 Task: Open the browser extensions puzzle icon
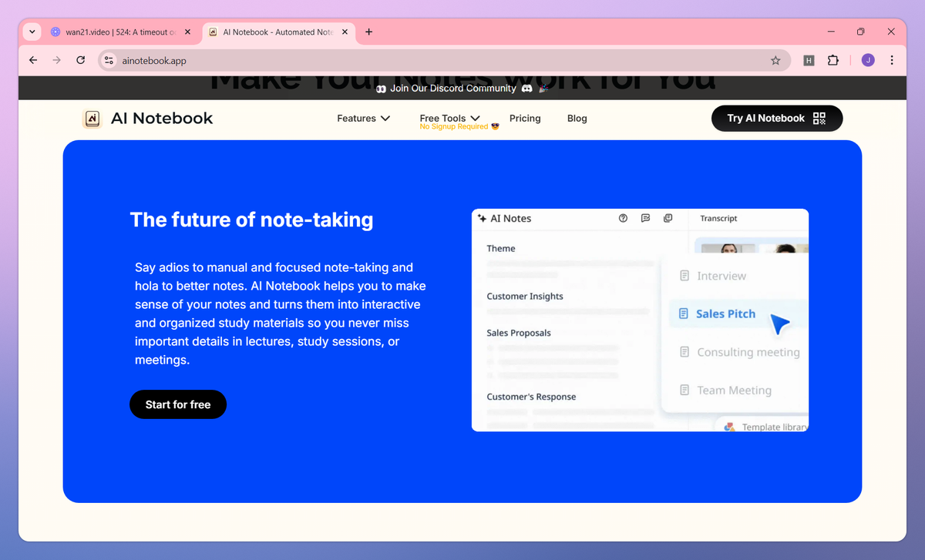pyautogui.click(x=833, y=59)
